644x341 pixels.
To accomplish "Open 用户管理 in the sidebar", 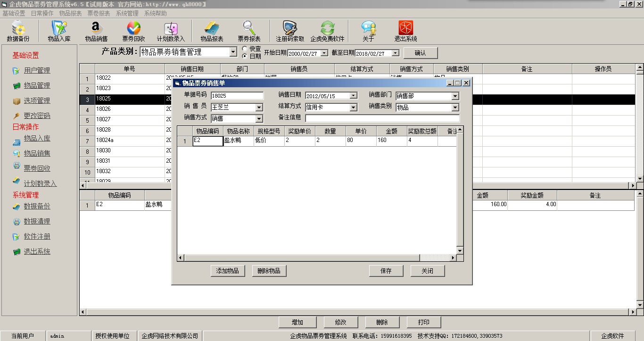I will coord(37,70).
